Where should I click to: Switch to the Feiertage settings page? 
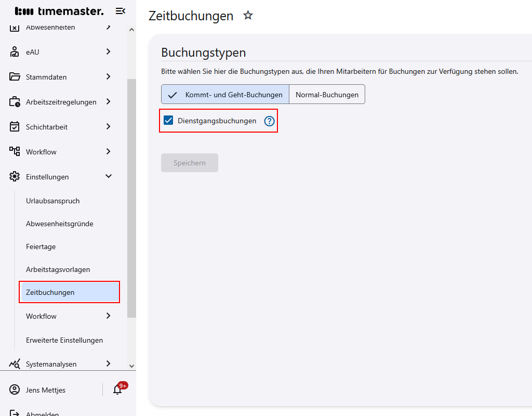(x=41, y=246)
